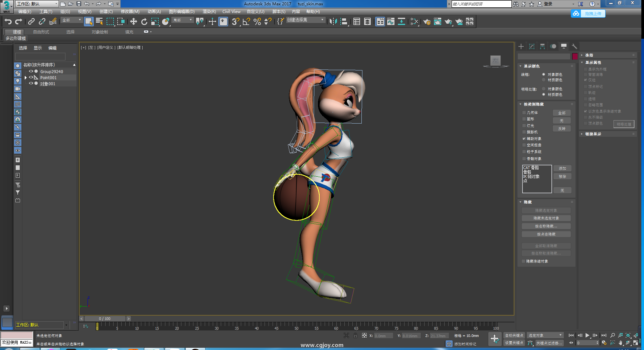The height and width of the screenshot is (350, 644).
Task: Switch to the Modify command panel tab
Action: 532,46
